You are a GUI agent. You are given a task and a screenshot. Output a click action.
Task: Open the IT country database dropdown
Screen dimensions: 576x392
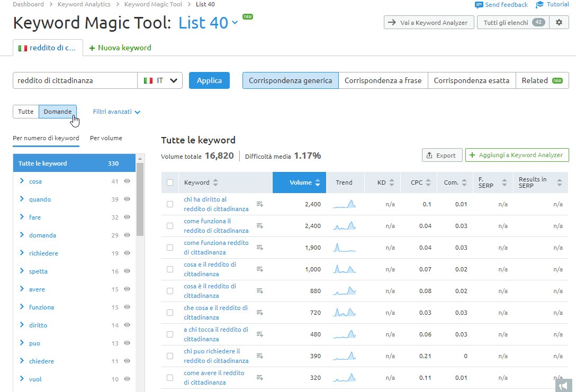click(x=160, y=80)
